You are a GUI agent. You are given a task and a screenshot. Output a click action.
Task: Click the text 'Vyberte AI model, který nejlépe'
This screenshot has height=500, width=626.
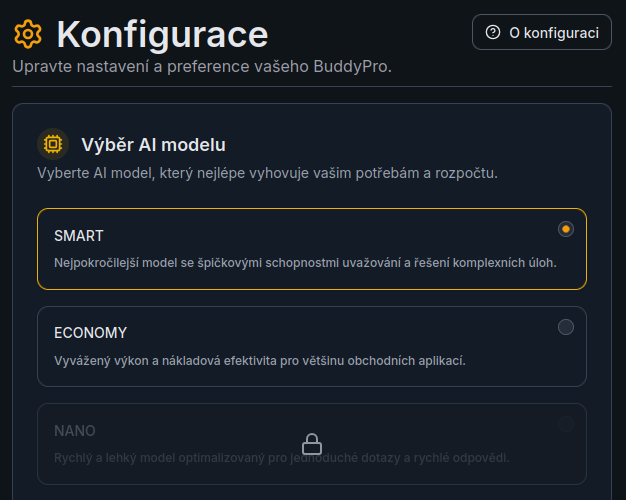(x=267, y=173)
